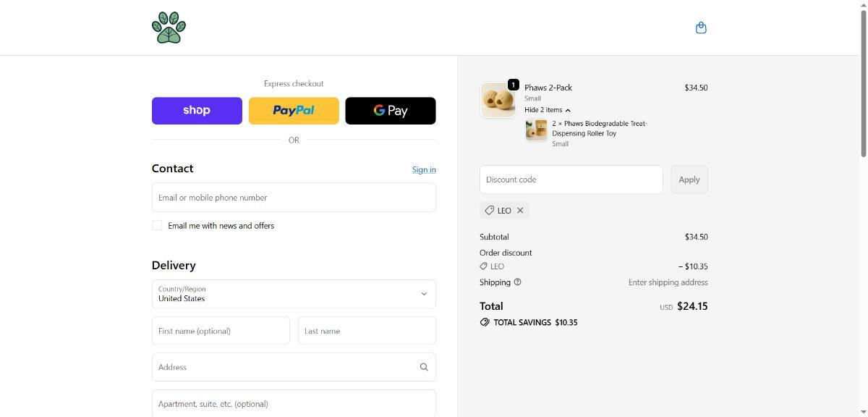Click the total savings tag icon

click(x=485, y=322)
